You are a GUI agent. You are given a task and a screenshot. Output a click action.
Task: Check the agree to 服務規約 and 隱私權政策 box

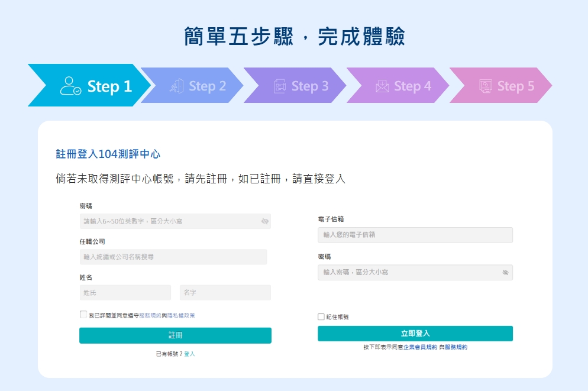[x=83, y=315]
